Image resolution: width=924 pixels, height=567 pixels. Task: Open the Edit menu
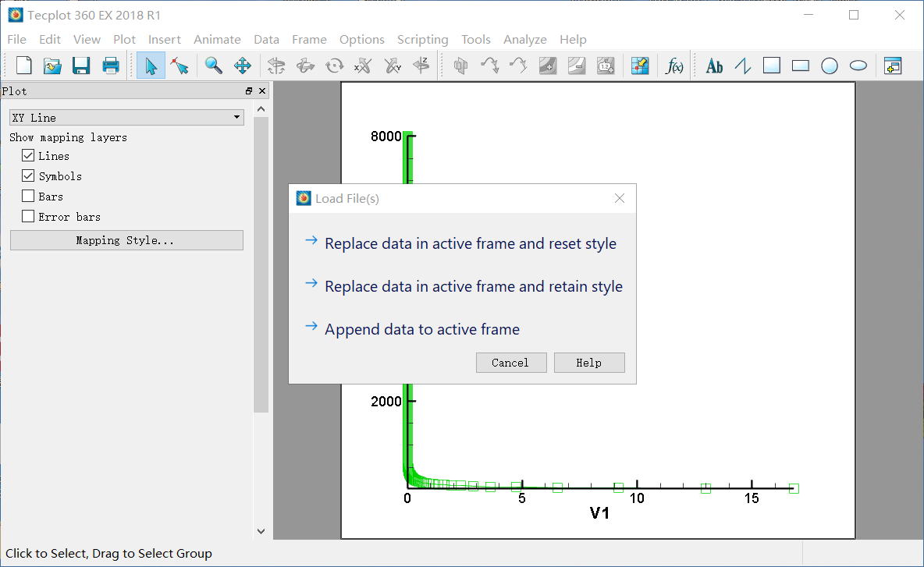coord(50,40)
